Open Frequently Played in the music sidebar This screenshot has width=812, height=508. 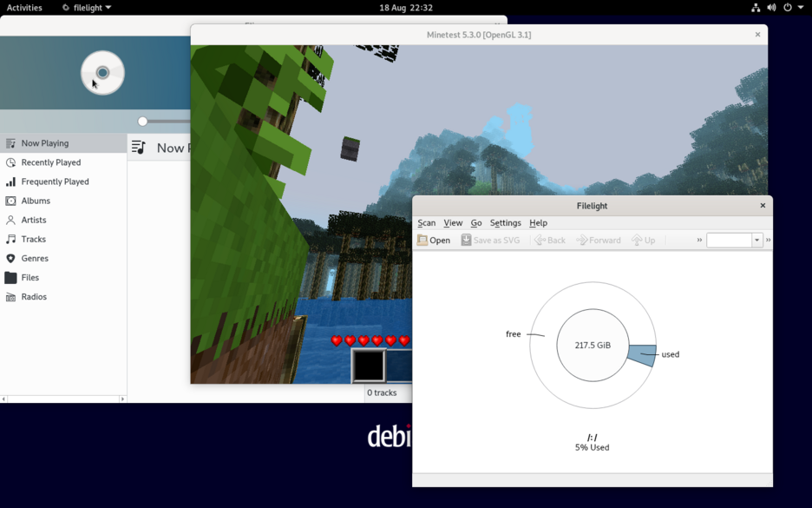tap(63, 181)
